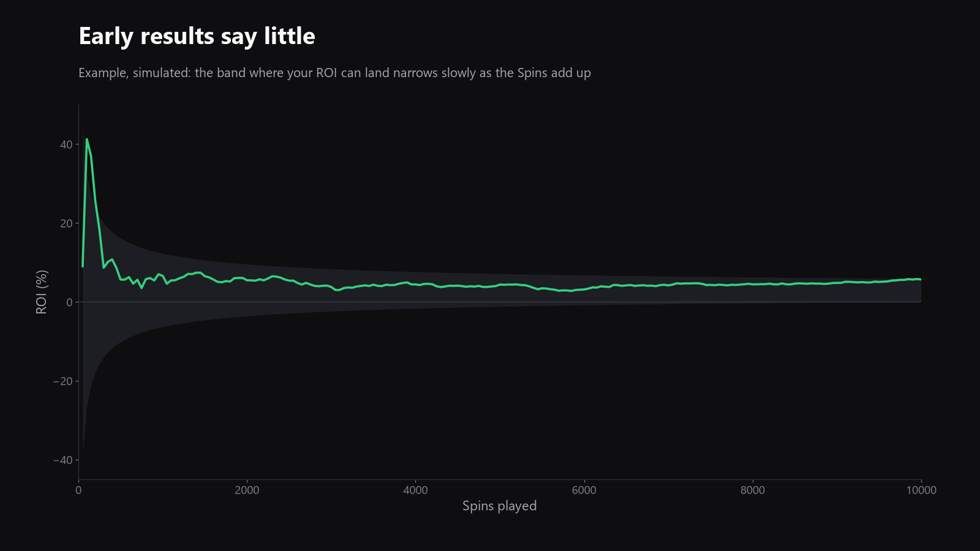This screenshot has height=551, width=980.
Task: Click y-axis tick label '40'
Action: click(x=66, y=144)
